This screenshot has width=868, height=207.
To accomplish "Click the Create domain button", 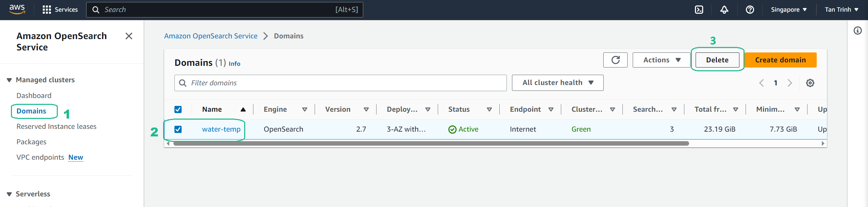I will (780, 60).
